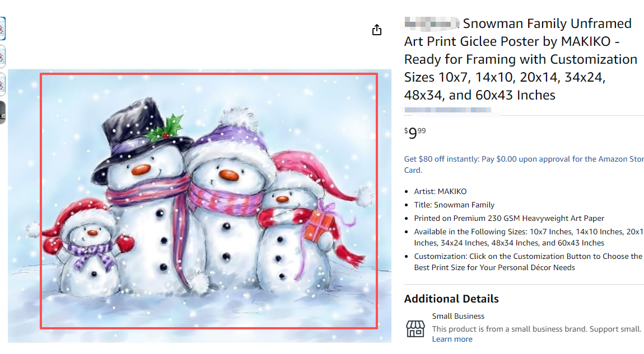Open the 'Get $80 off instantly' offer link
The image size is (644, 354).
click(x=524, y=164)
